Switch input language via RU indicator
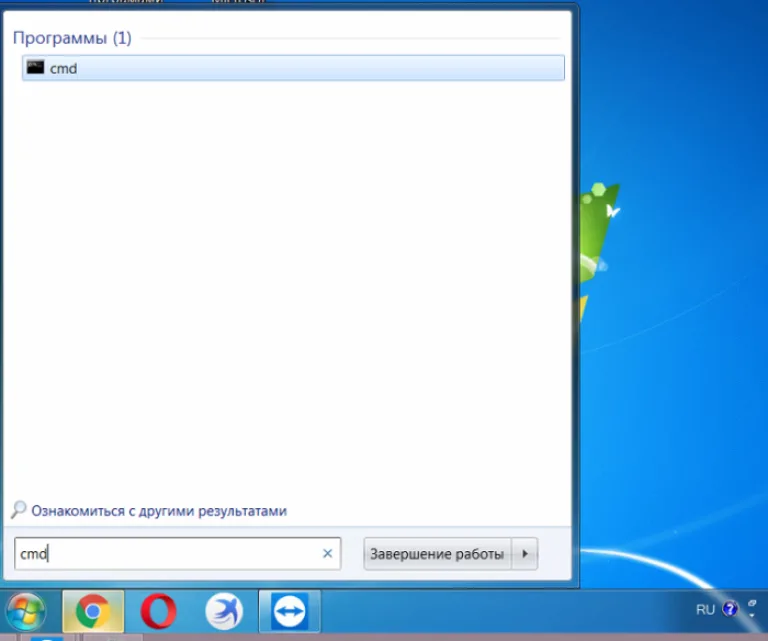Image resolution: width=768 pixels, height=641 pixels. 705,610
